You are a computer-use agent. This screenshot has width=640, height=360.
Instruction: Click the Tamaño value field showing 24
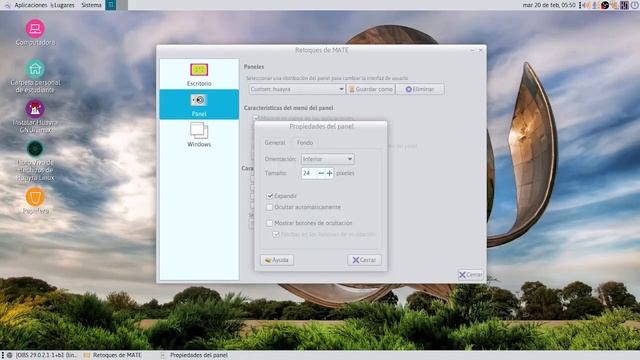point(309,173)
